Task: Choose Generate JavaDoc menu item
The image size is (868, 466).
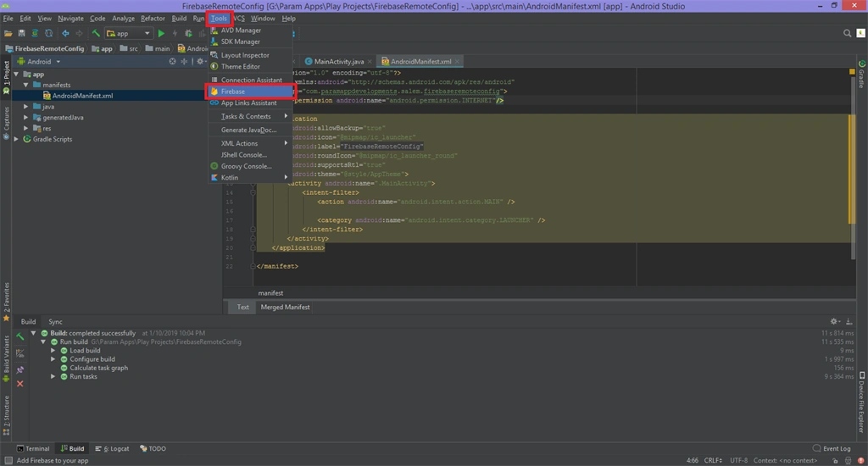Action: (251, 130)
